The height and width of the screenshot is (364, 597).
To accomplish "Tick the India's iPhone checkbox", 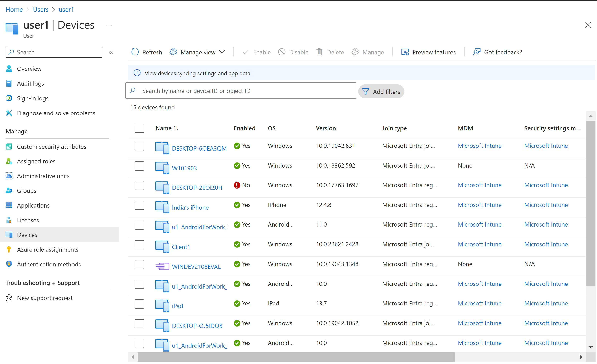I will click(139, 205).
